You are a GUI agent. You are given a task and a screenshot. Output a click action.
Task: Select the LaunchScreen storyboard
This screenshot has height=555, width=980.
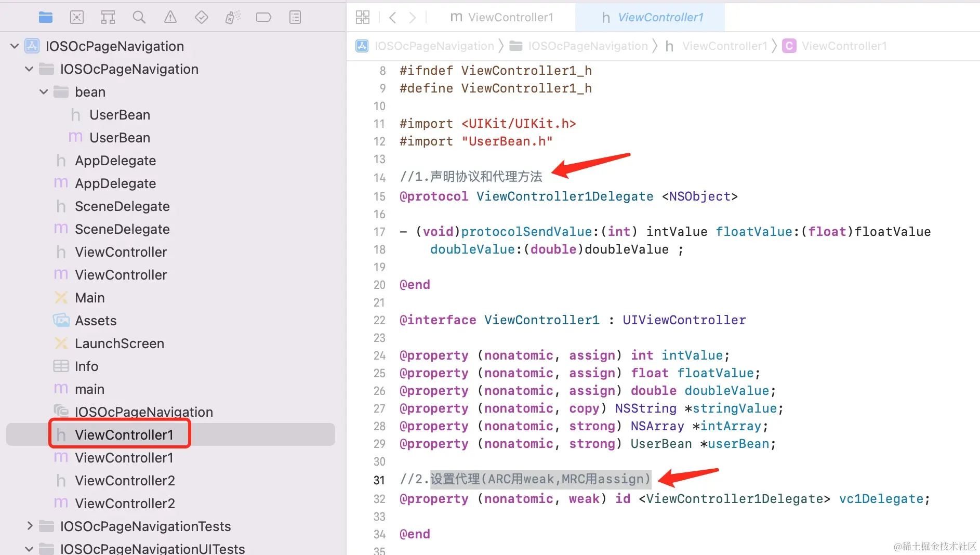[x=120, y=343]
